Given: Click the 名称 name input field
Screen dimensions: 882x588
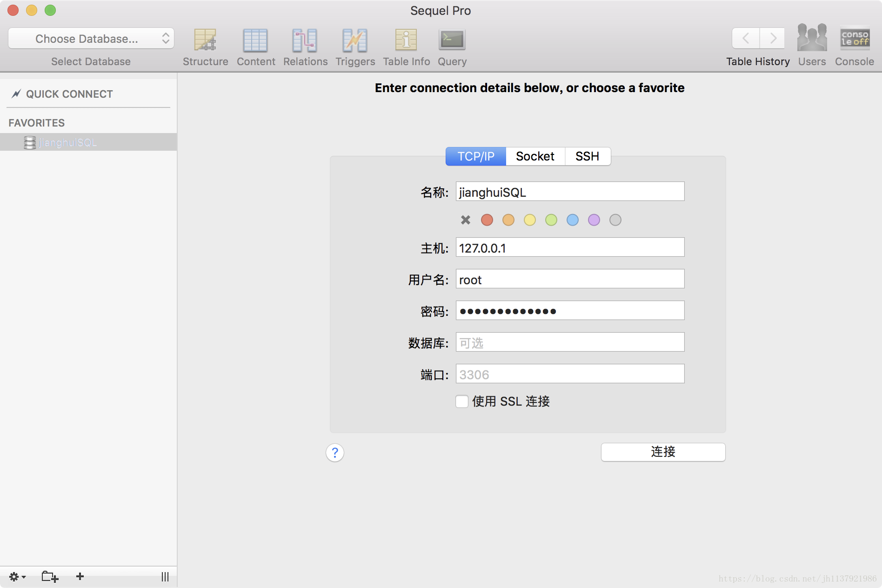Looking at the screenshot, I should [x=570, y=191].
